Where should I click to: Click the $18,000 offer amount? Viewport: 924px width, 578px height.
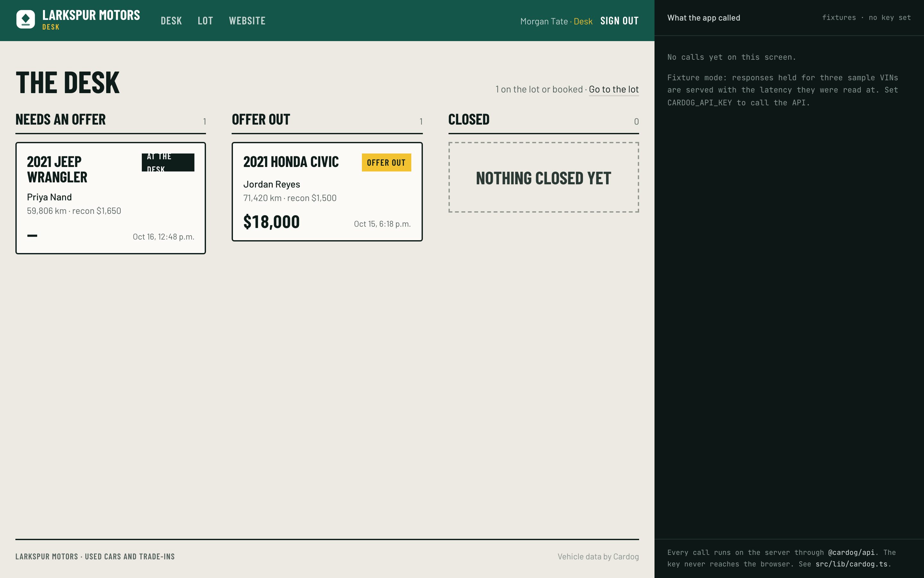pyautogui.click(x=271, y=222)
